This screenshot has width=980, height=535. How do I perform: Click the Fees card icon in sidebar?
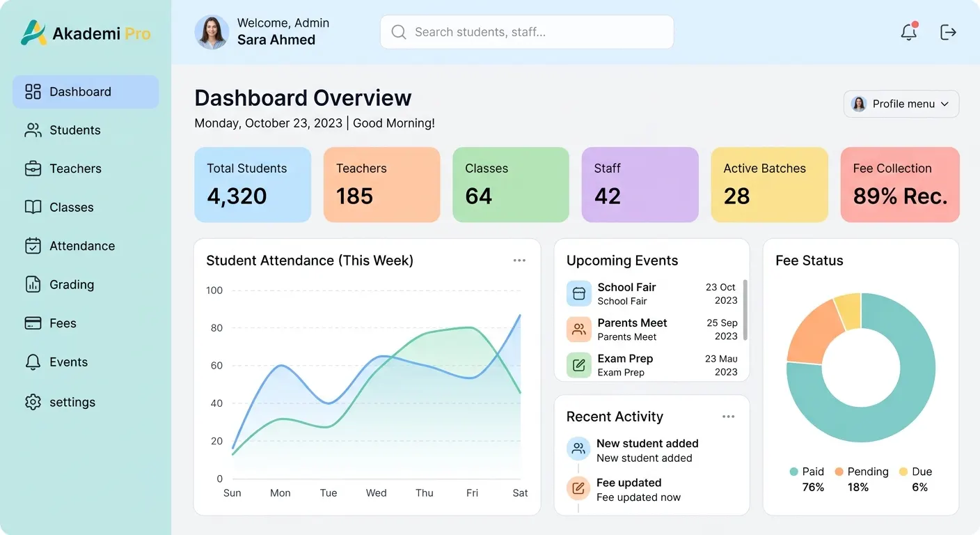(33, 323)
